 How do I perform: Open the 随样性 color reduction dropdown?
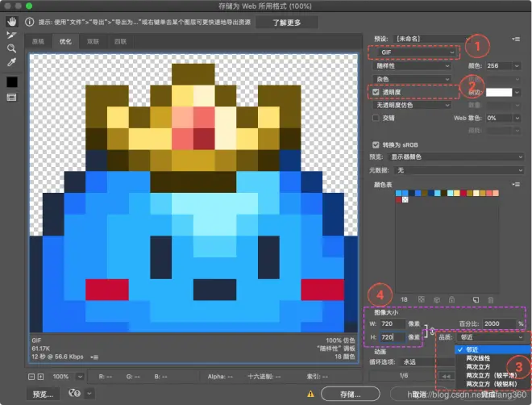[412, 66]
